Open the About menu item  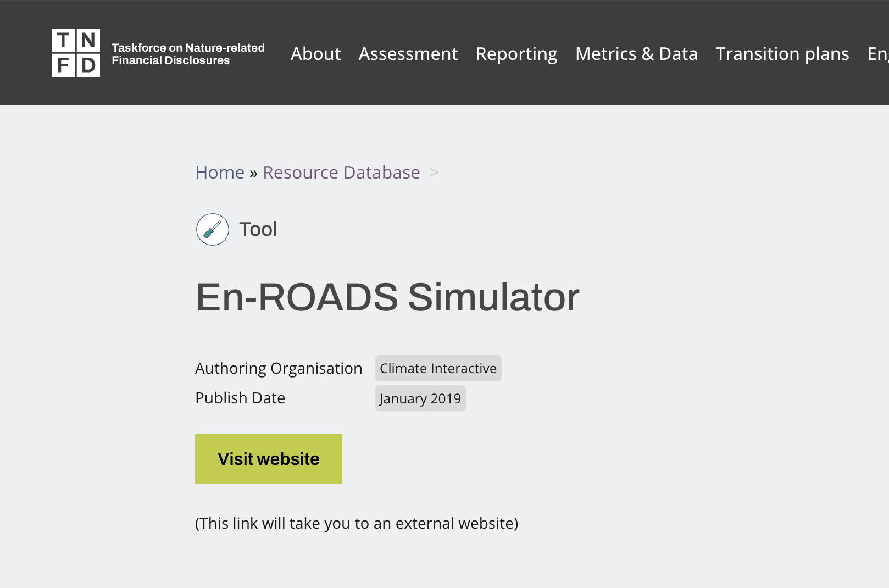click(x=315, y=54)
